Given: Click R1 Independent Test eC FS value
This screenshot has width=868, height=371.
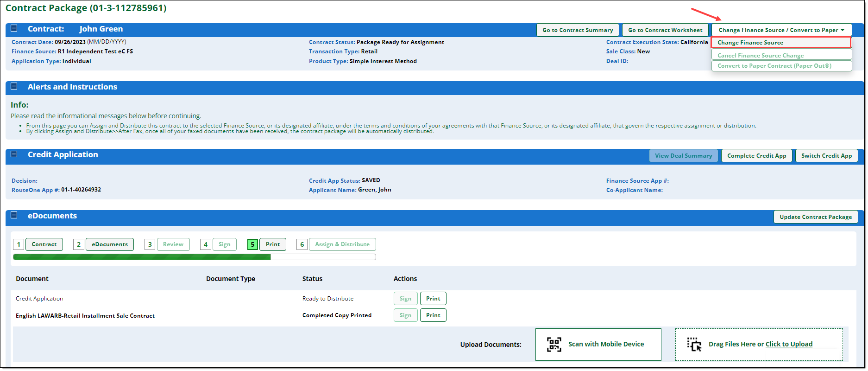Looking at the screenshot, I should (95, 51).
